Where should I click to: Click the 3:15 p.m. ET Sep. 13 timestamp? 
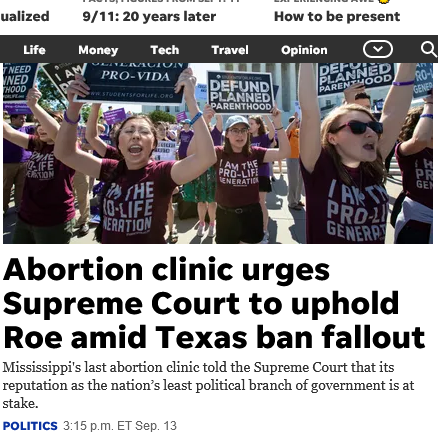120,426
